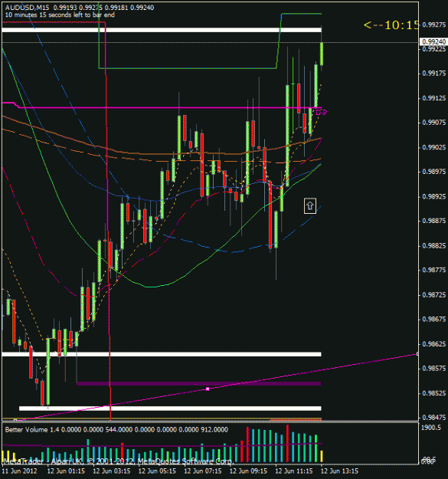This screenshot has width=448, height=479.
Task: Select the white bar near 0.98600
Action: coord(162,354)
